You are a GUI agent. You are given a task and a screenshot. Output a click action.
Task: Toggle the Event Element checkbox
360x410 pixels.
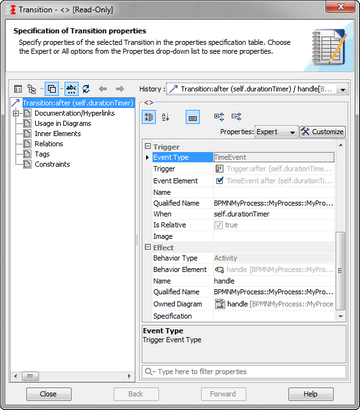click(219, 181)
